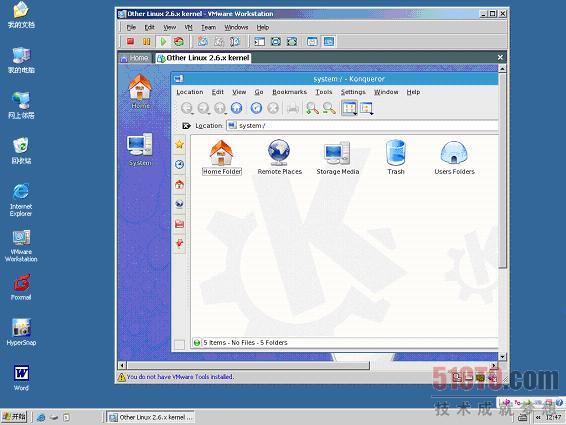Toggle the icon view mode button
Screen dimensions: 566x425
(x=349, y=108)
